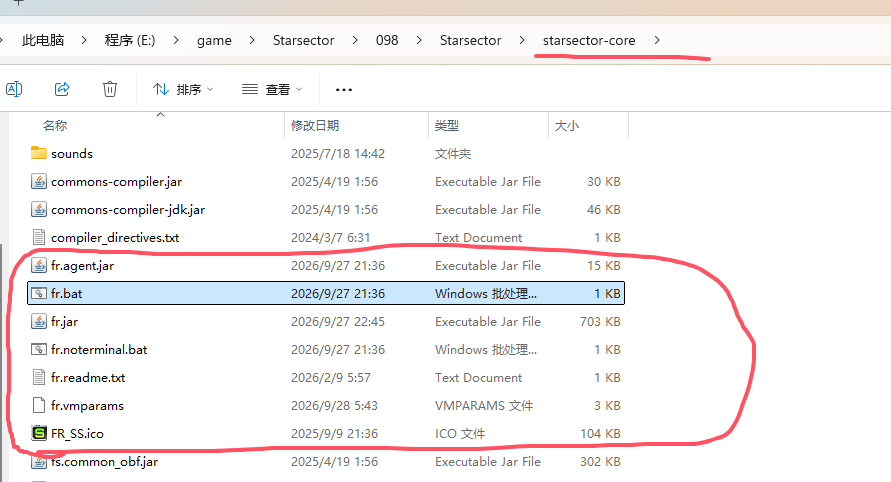Select the fr.noterminal.bat file icon
Screen dimensions: 891x482
coord(39,349)
